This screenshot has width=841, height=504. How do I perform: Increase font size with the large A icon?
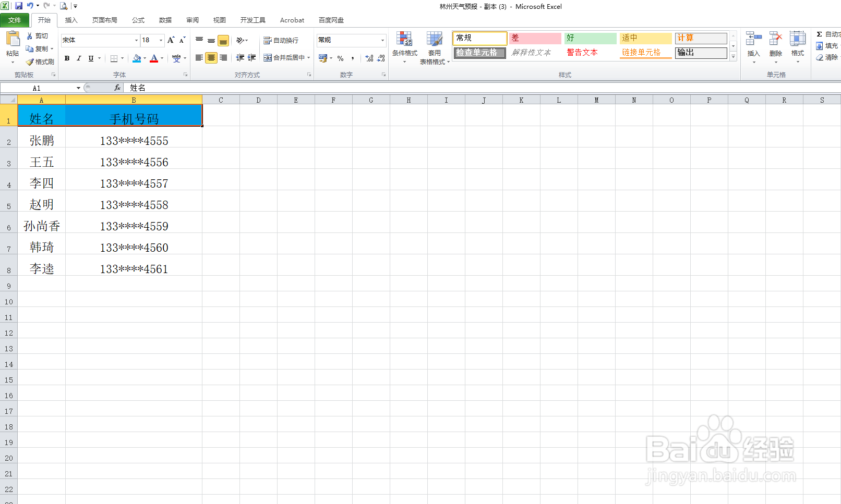pyautogui.click(x=171, y=40)
